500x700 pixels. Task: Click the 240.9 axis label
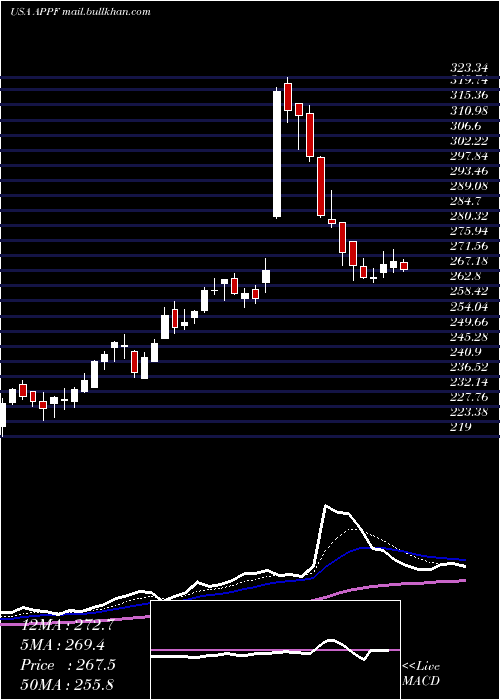click(466, 352)
